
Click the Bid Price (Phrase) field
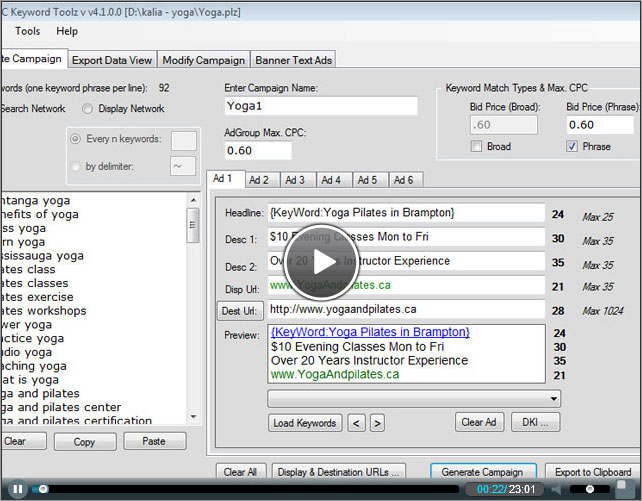600,125
